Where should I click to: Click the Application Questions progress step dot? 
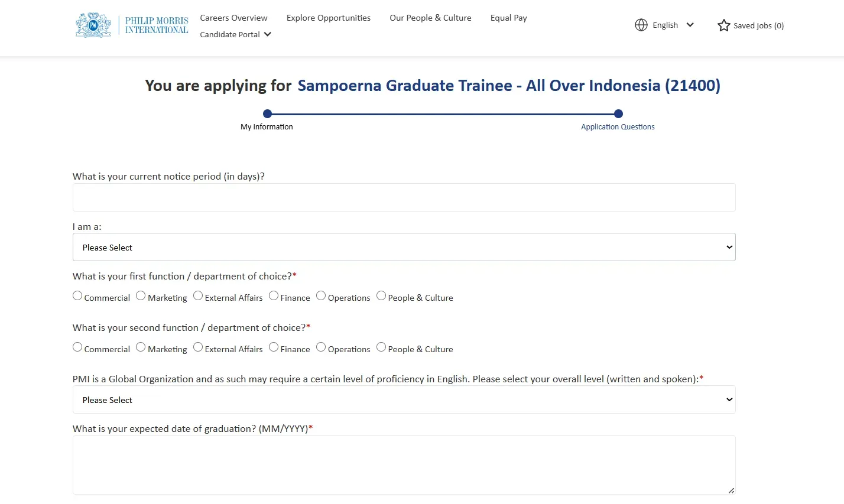click(x=618, y=113)
